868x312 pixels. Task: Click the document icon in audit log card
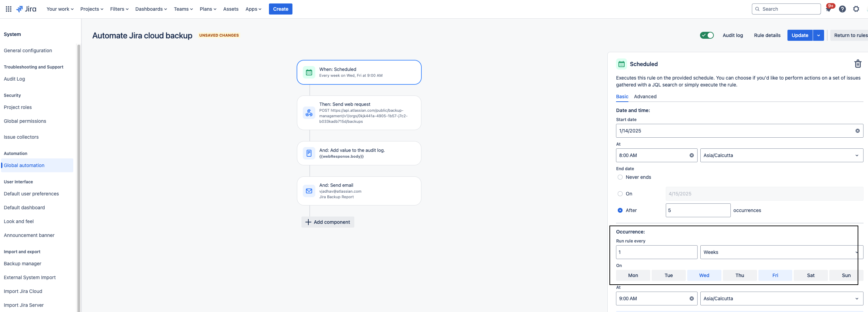[309, 153]
